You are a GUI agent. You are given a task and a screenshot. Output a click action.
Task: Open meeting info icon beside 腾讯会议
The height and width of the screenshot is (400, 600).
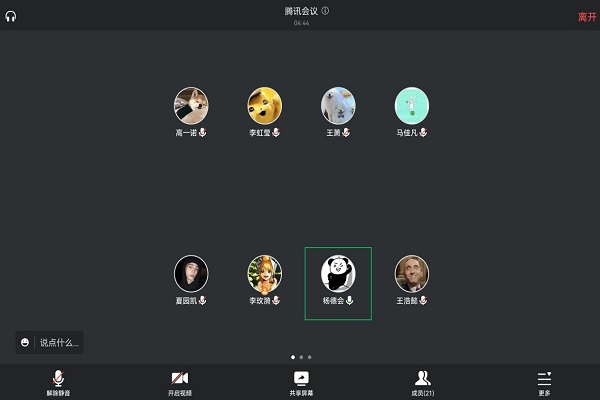click(x=325, y=11)
